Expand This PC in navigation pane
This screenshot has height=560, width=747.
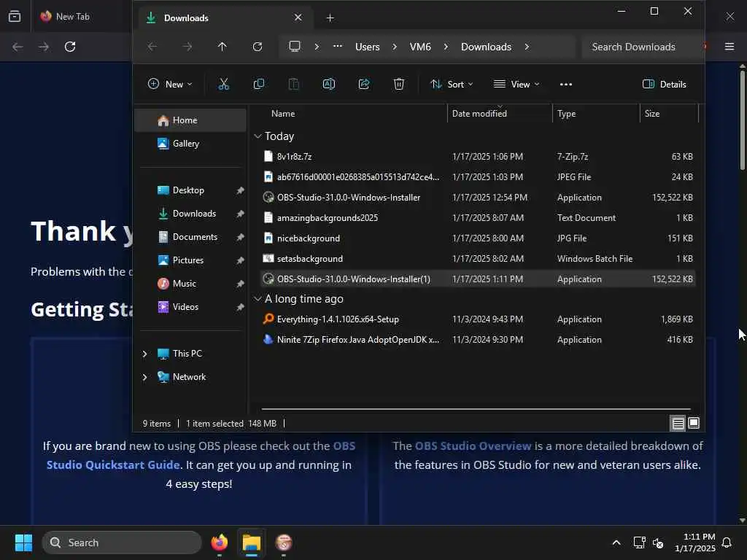point(144,354)
